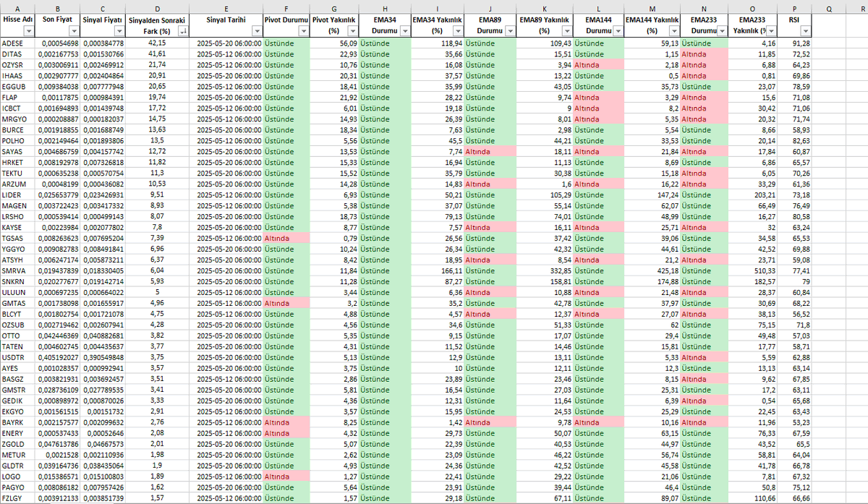Open the Pivot Durumu filter dropdown
The height and width of the screenshot is (504, 868).
click(x=304, y=32)
